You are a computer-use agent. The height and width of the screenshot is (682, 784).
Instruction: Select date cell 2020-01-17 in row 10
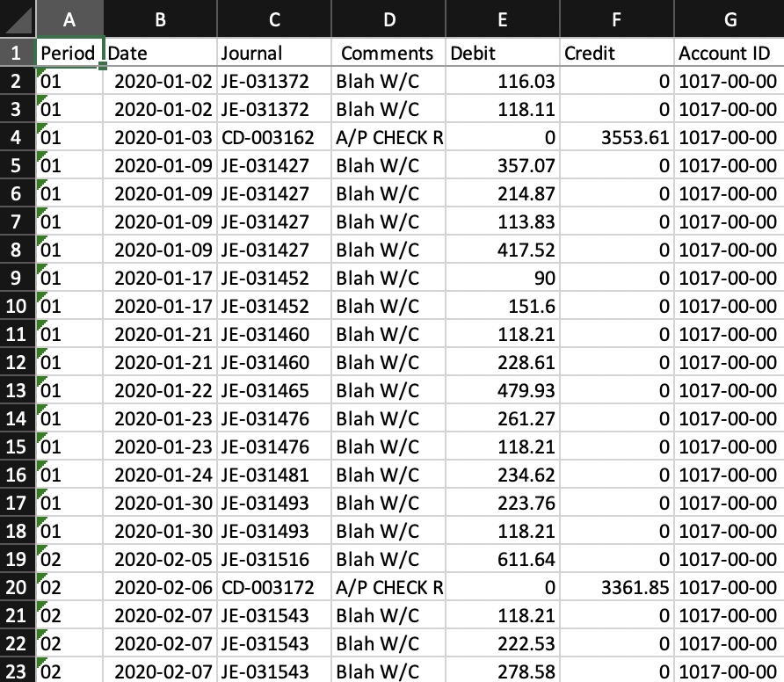(x=160, y=306)
